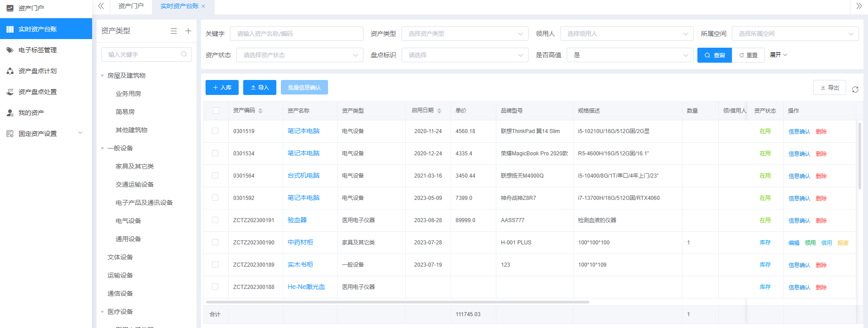Screen dimensions: 868x328
Task: Open 电子标签管理 in the left menu
Action: (38, 50)
